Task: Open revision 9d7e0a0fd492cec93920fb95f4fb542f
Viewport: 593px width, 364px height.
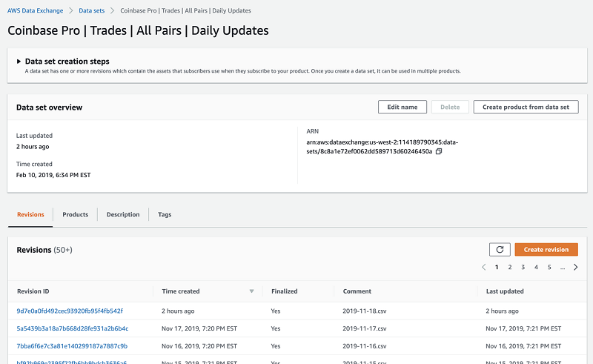Action: click(x=70, y=311)
